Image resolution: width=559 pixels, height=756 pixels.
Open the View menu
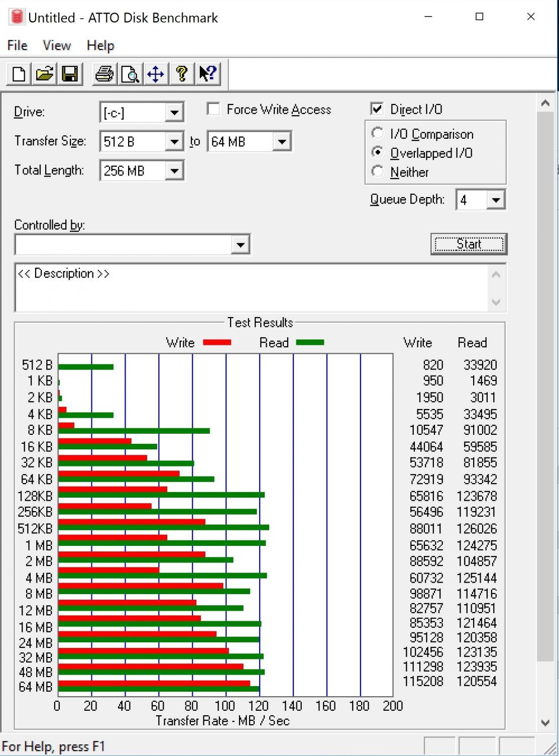coord(57,45)
